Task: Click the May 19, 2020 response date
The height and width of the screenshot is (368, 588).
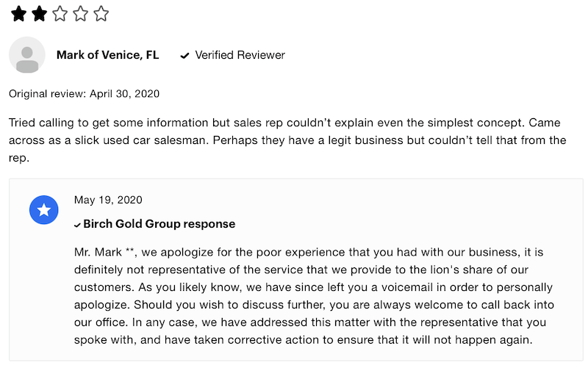Action: (x=108, y=200)
